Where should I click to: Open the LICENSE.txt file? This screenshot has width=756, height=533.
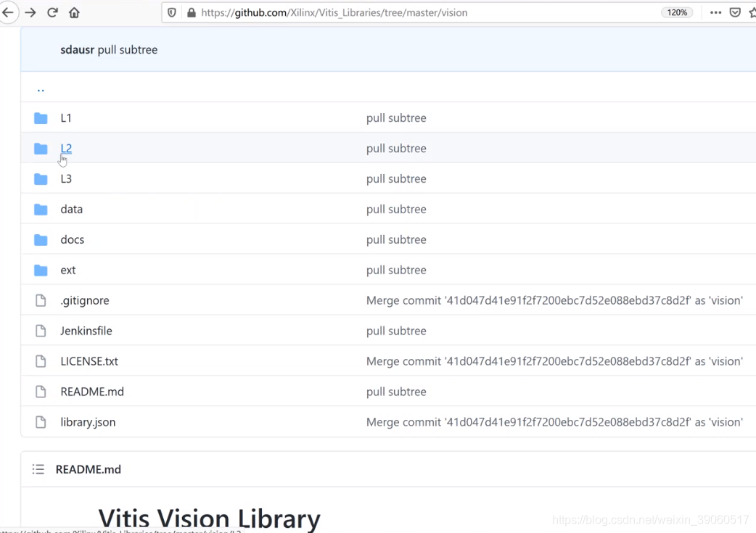point(89,361)
